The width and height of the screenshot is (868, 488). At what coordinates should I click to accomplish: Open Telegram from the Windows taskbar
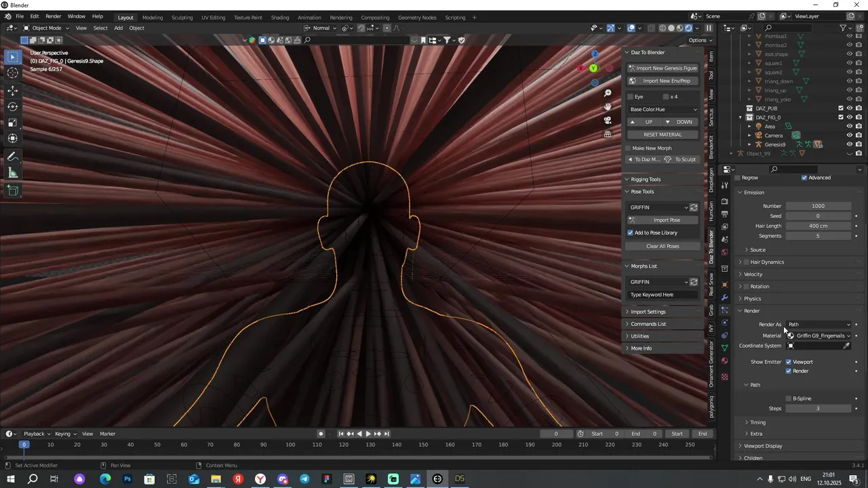tap(304, 479)
